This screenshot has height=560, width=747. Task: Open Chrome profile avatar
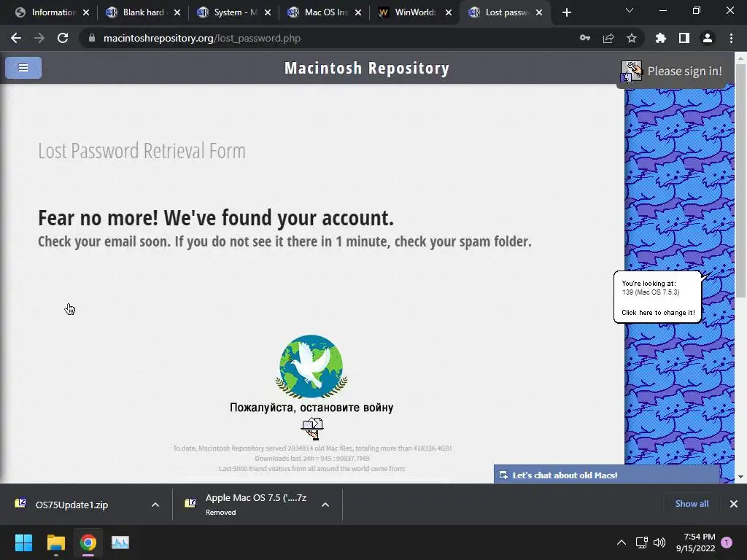708,38
